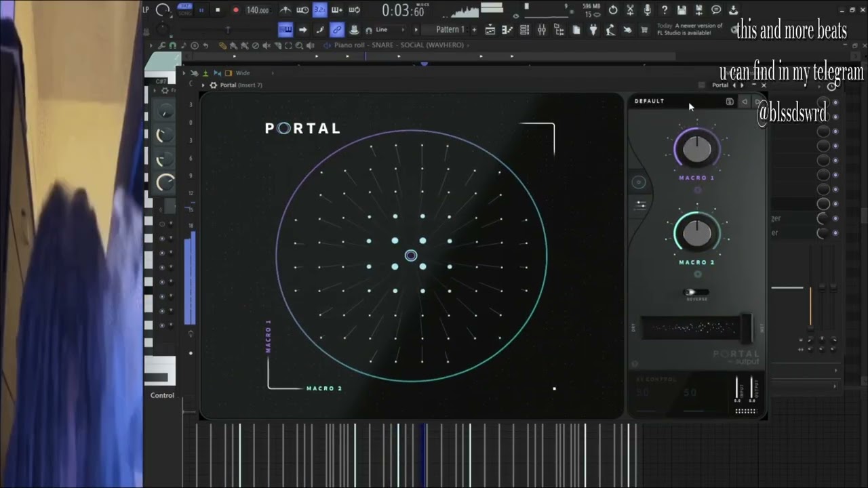Screen dimensions: 868x488
Task: Go to previous preset arrow in Portal
Action: [745, 102]
